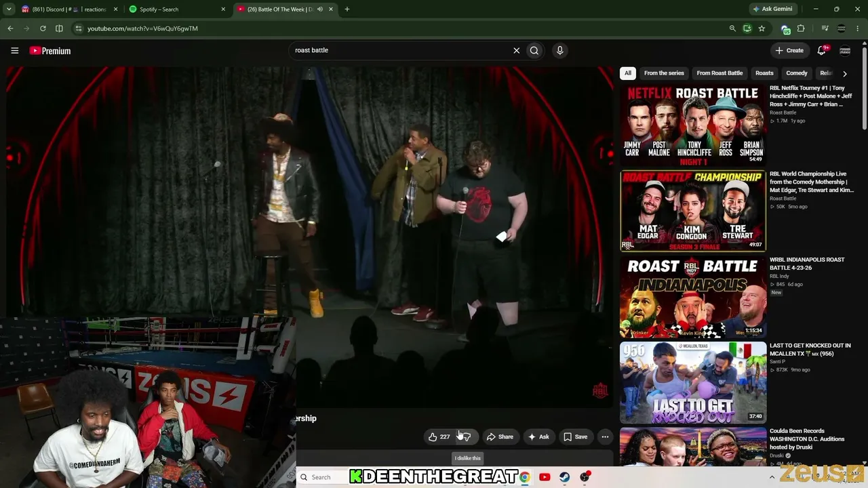Viewport: 868px width, 488px height.
Task: Open the Coulda Been Records thumbnail
Action: [693, 447]
